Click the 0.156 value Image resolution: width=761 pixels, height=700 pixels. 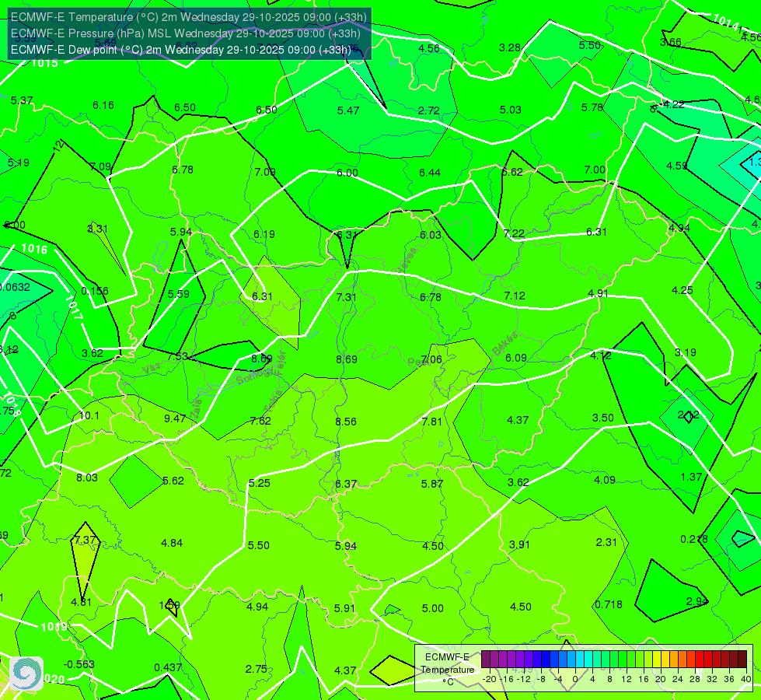(95, 291)
